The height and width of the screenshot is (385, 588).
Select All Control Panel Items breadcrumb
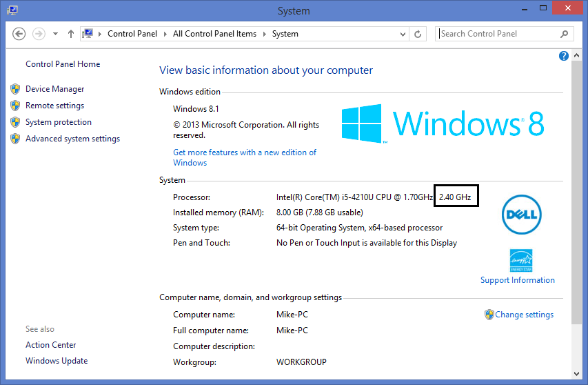pyautogui.click(x=214, y=34)
